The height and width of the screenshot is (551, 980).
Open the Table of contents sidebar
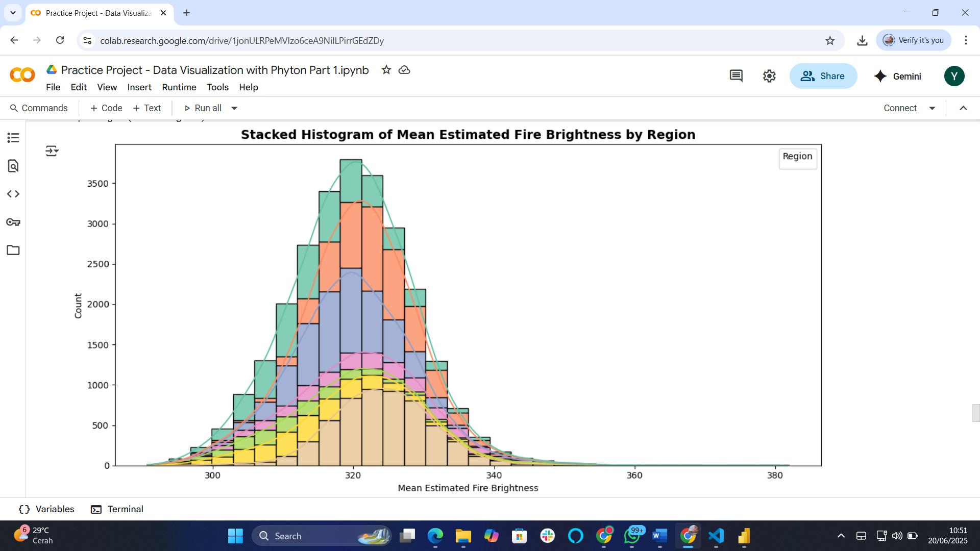point(13,138)
